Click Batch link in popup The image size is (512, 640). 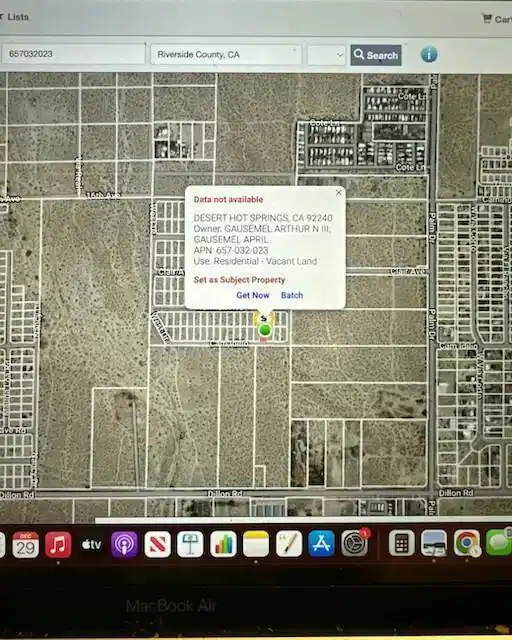coord(292,295)
